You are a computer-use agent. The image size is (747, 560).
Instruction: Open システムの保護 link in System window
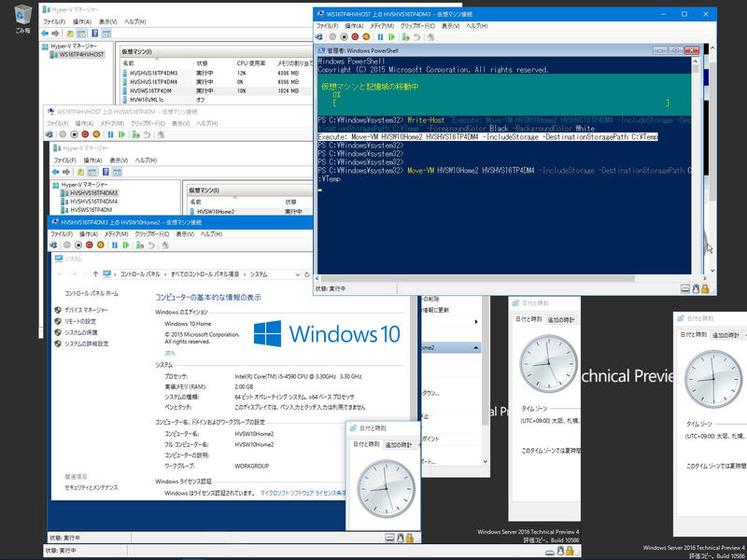coord(80,332)
